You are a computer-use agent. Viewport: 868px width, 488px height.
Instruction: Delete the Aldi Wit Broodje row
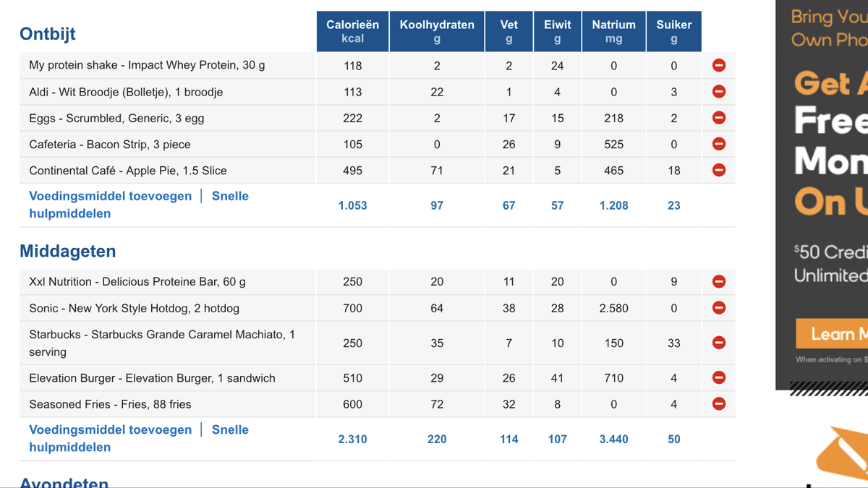click(719, 92)
